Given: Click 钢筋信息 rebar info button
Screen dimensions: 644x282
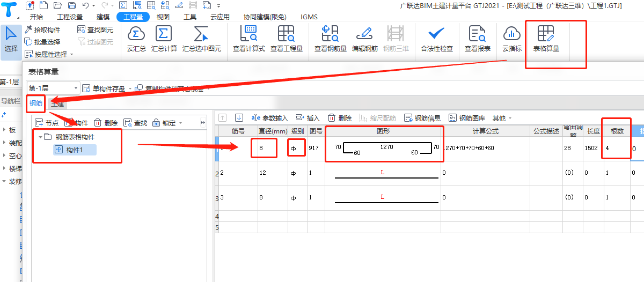Looking at the screenshot, I should (422, 118).
